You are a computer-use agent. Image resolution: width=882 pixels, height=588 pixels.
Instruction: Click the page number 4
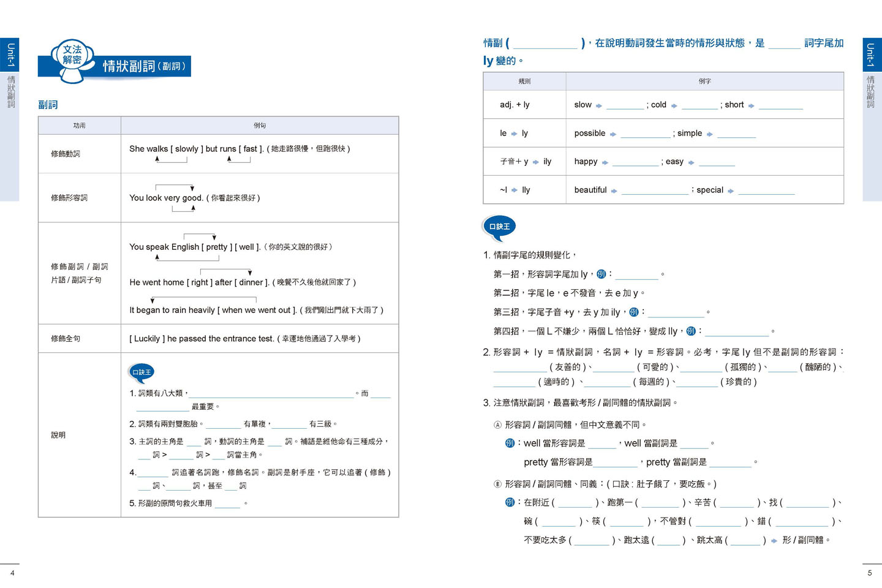(x=12, y=573)
